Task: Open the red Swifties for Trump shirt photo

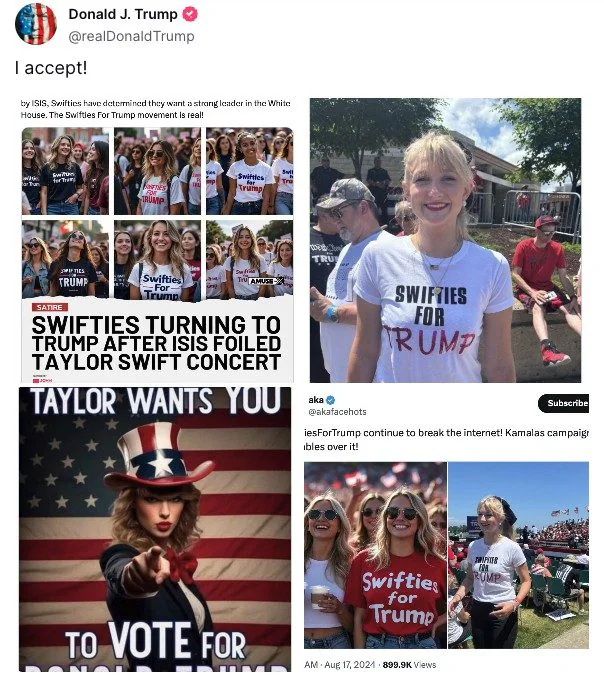Action: point(375,555)
